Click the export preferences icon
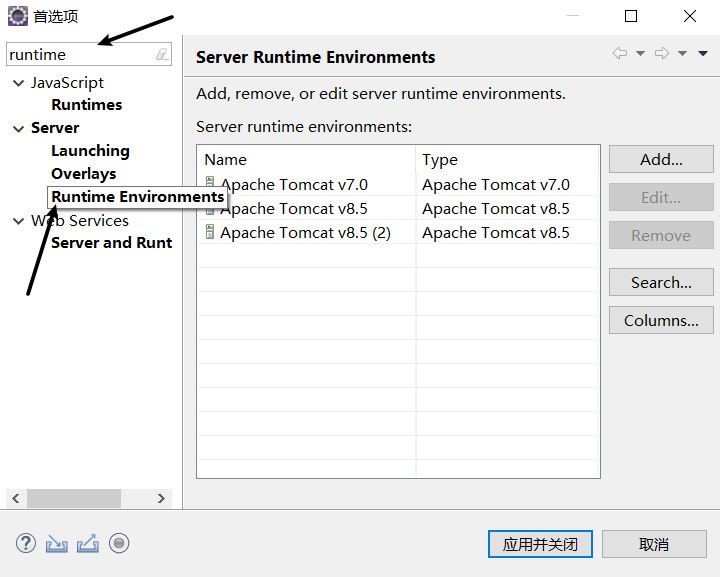 pyautogui.click(x=88, y=543)
